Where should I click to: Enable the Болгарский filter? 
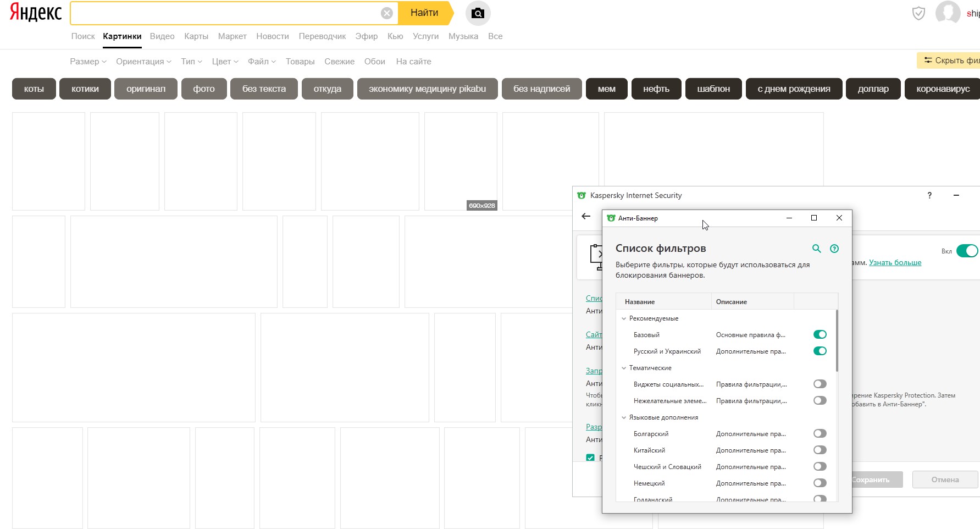tap(820, 433)
